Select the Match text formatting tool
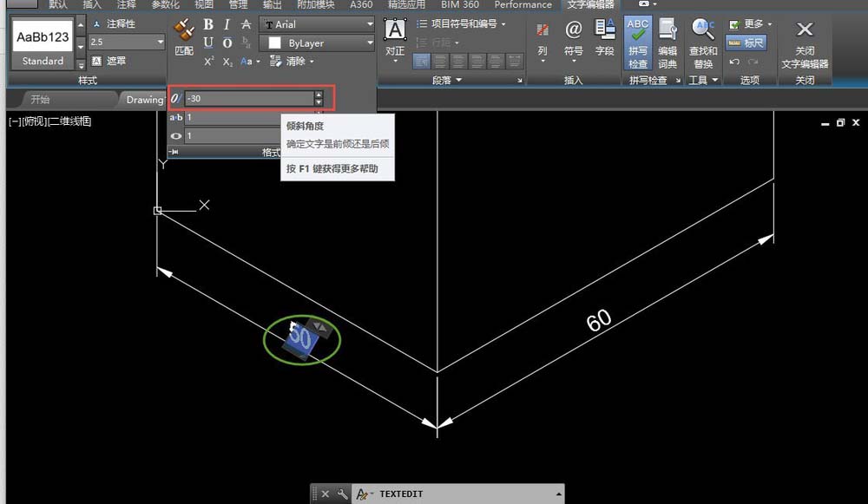This screenshot has width=868, height=504. (185, 36)
